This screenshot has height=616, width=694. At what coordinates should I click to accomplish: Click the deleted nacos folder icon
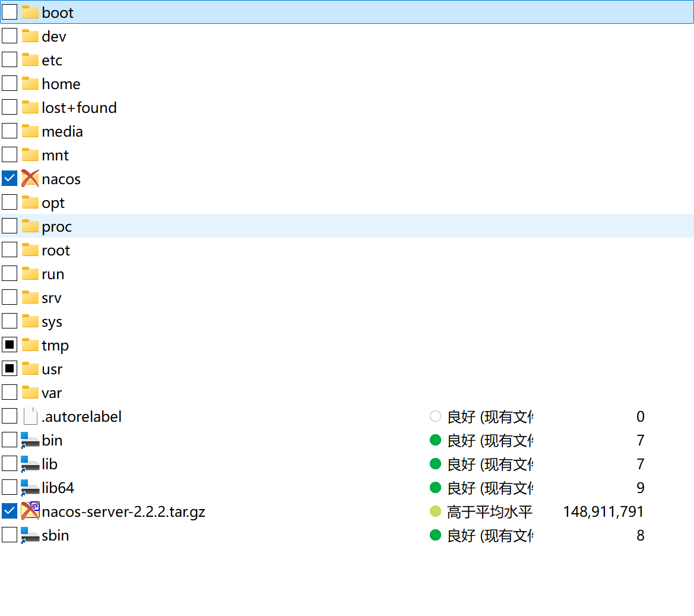tap(30, 179)
